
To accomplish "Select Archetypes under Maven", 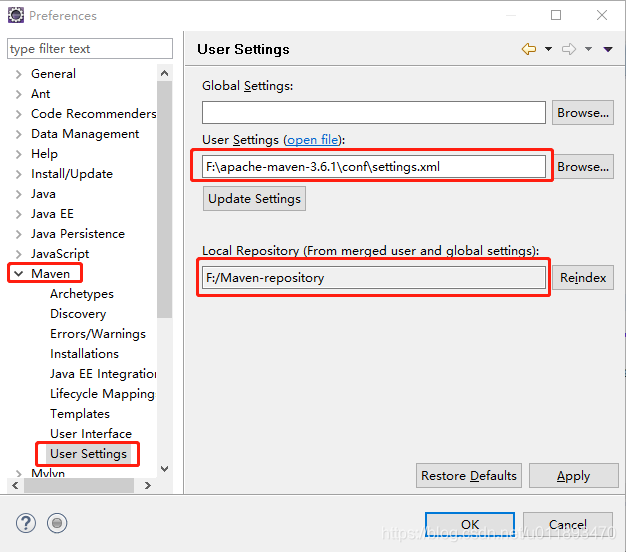I will [82, 294].
